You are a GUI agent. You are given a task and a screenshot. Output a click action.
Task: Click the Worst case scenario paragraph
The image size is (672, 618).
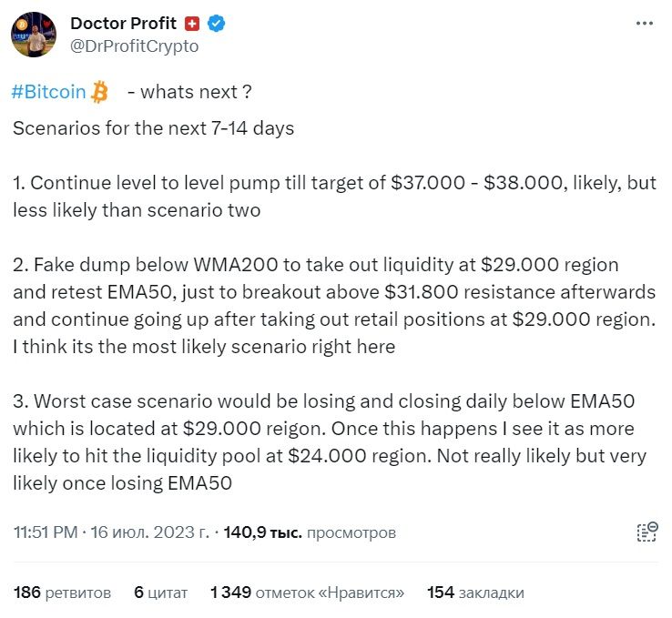pyautogui.click(x=330, y=442)
